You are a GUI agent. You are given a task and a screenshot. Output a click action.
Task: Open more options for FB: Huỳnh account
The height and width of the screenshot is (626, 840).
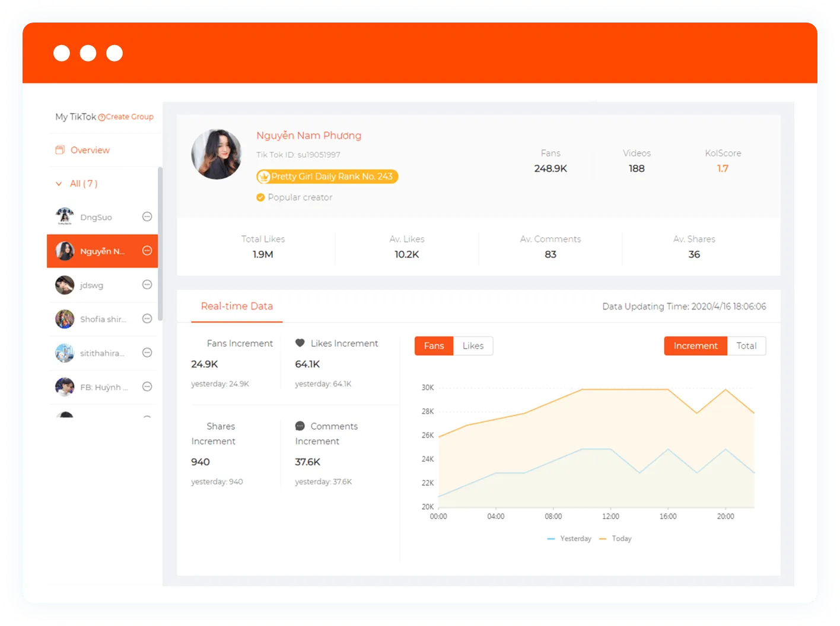[147, 387]
